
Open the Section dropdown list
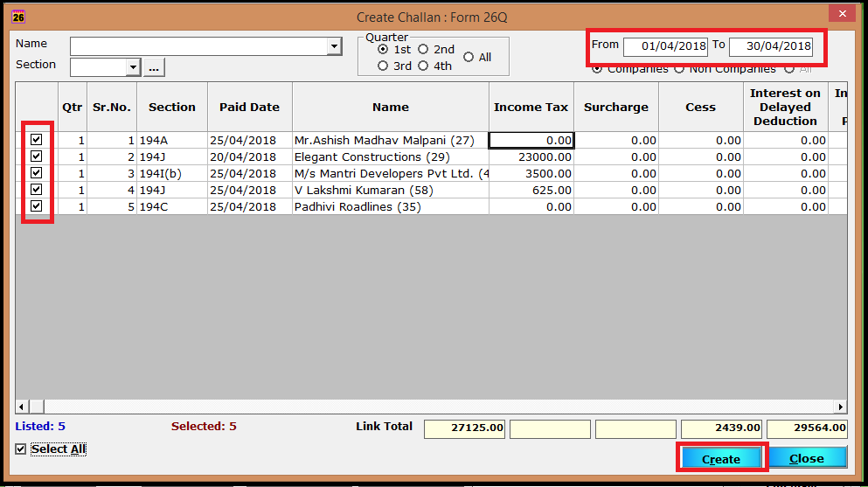coord(133,67)
